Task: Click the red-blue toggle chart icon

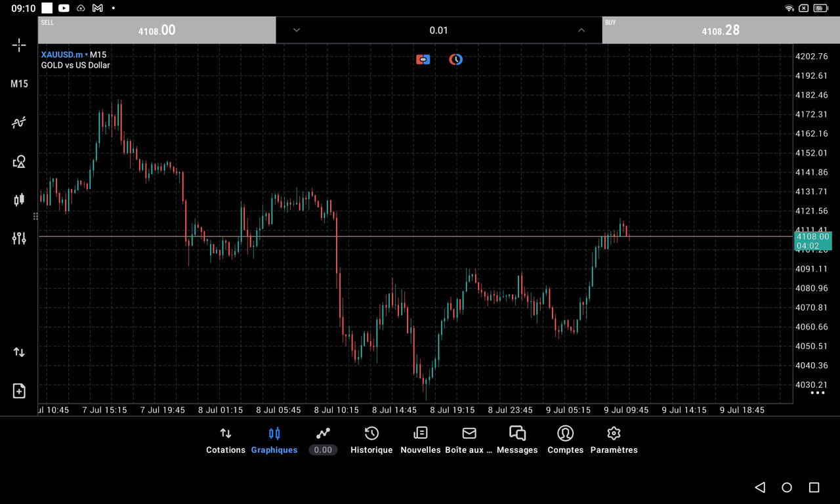Action: tap(423, 60)
